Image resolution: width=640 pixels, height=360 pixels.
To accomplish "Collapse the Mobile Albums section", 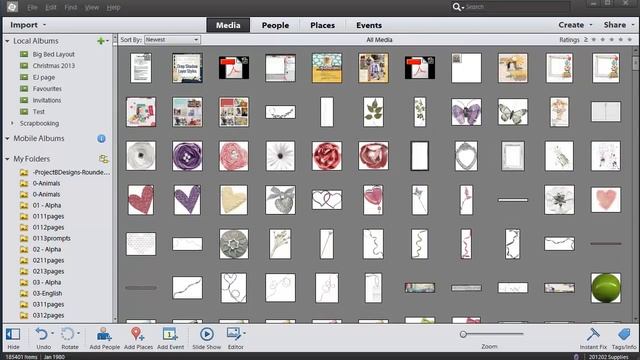I will click(7, 139).
